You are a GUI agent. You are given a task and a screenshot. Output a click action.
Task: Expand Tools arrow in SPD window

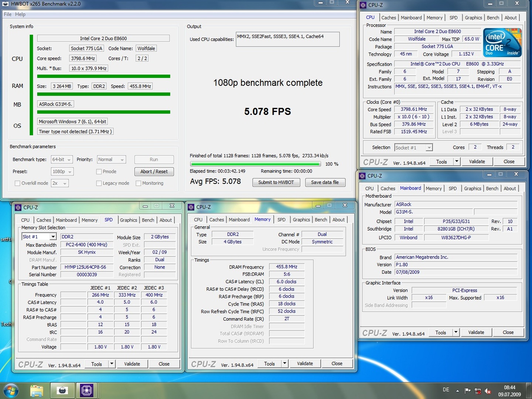pyautogui.click(x=112, y=364)
